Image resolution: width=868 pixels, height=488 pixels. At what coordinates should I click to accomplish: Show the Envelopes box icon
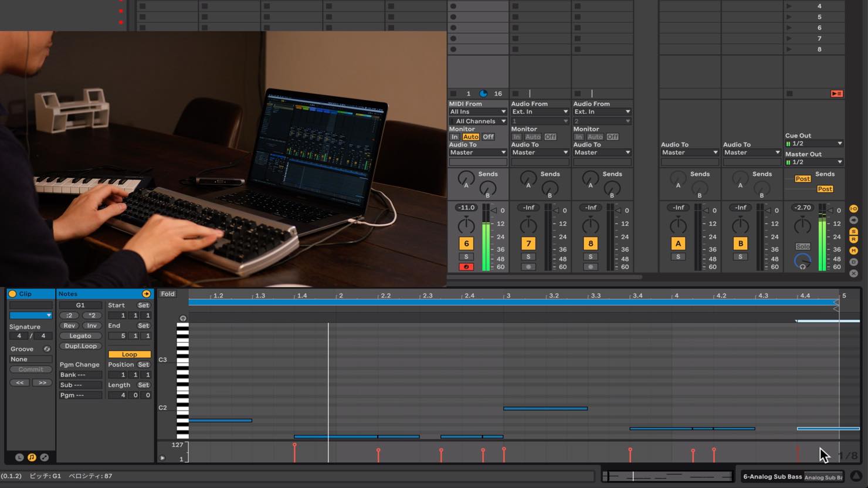(x=44, y=457)
